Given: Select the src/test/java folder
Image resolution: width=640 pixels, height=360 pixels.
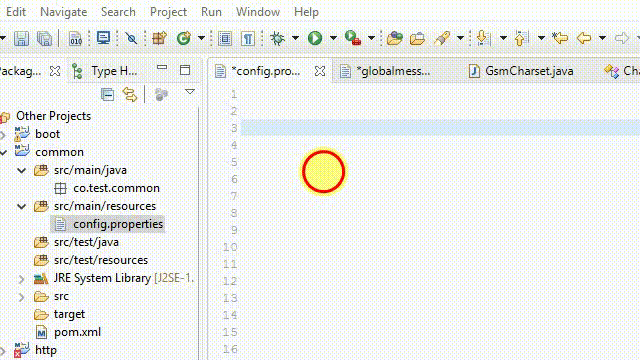Looking at the screenshot, I should tap(86, 242).
